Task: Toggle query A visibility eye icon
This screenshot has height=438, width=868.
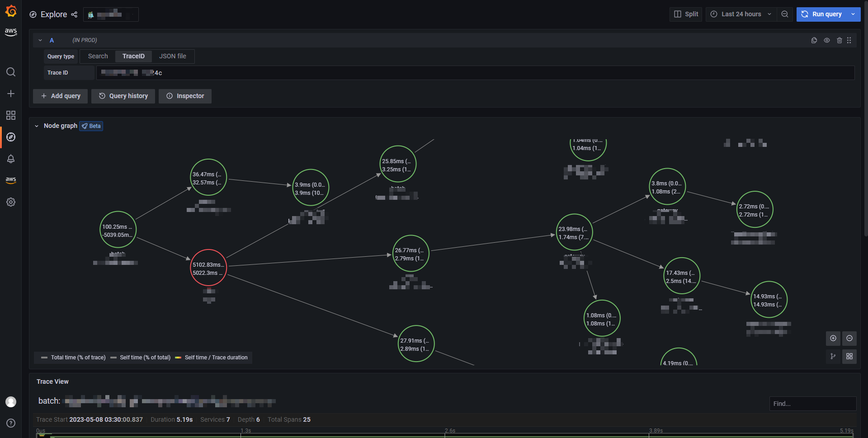Action: click(x=827, y=40)
